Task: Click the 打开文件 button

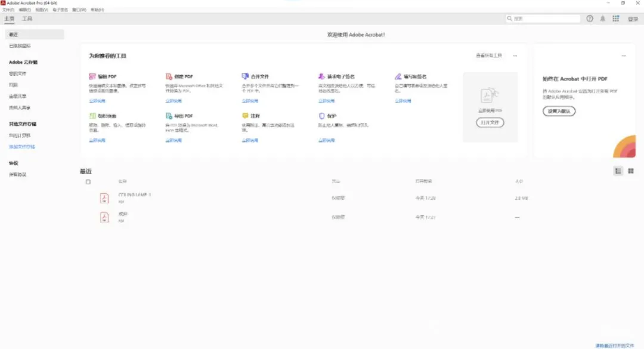Action: (x=490, y=122)
